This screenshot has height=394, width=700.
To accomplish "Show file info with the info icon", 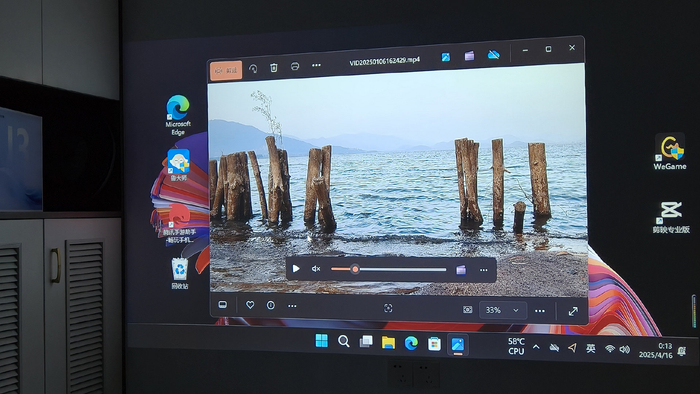I will [271, 305].
